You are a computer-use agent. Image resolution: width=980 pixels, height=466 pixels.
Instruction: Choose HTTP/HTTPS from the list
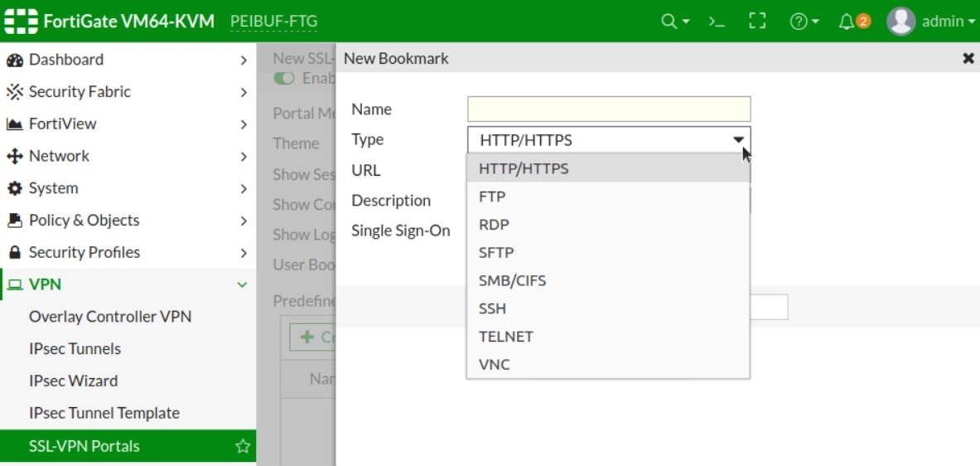click(x=608, y=168)
